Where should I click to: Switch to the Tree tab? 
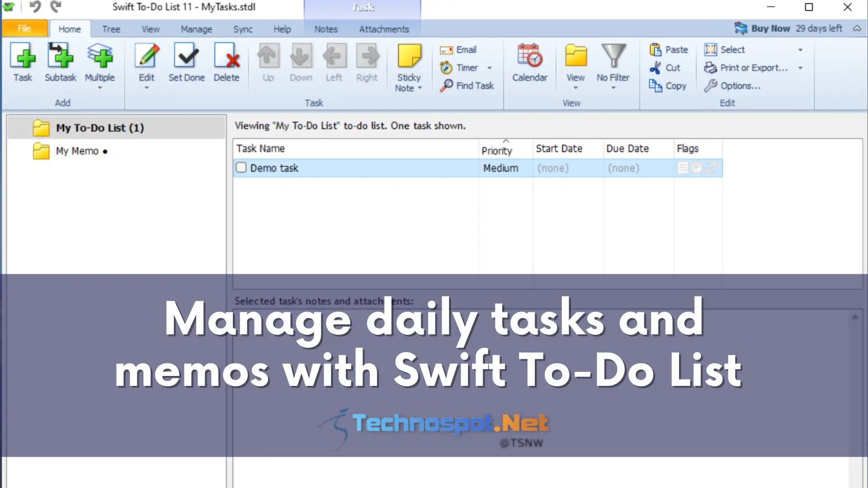pos(111,29)
